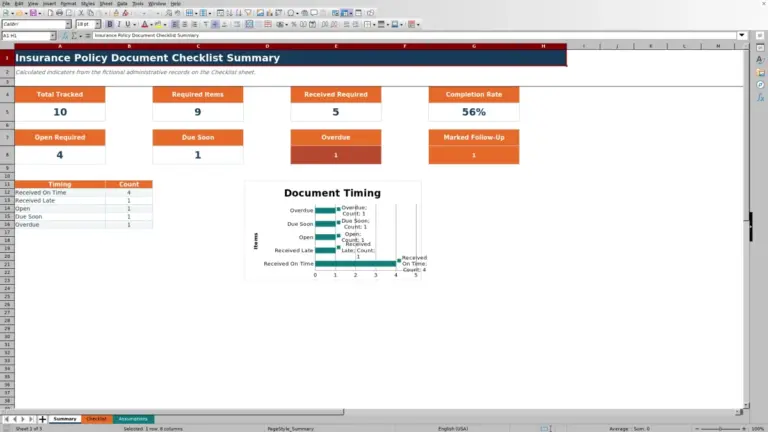Open the Data menu
768x432 pixels.
(x=122, y=3)
